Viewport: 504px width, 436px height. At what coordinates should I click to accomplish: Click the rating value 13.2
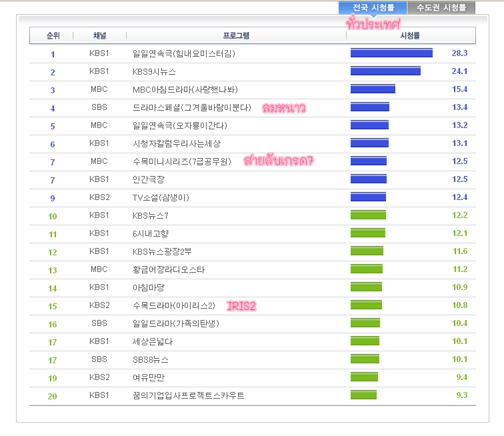(x=459, y=125)
